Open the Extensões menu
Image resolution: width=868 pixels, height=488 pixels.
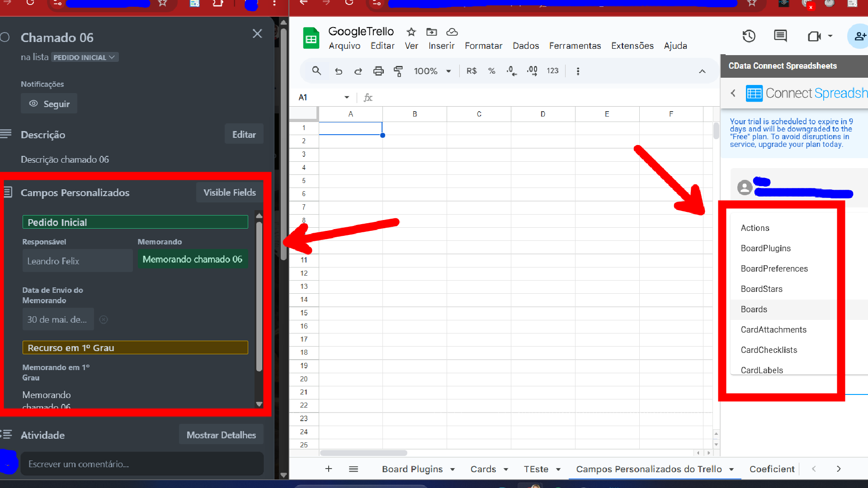point(632,46)
